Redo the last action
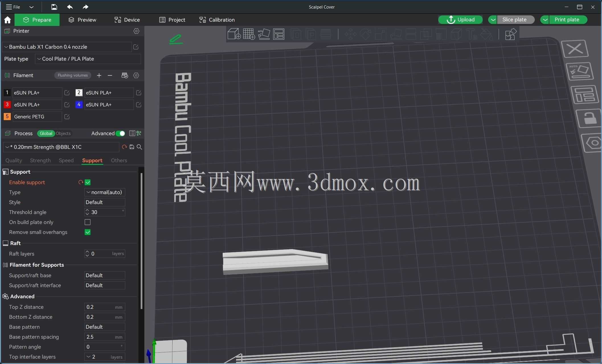 point(85,7)
